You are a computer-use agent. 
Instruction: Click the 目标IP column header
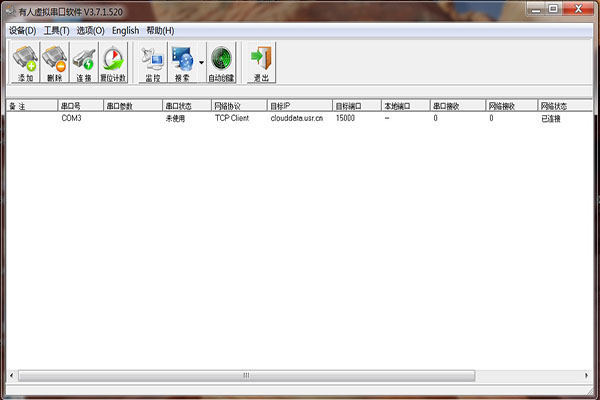pos(298,105)
